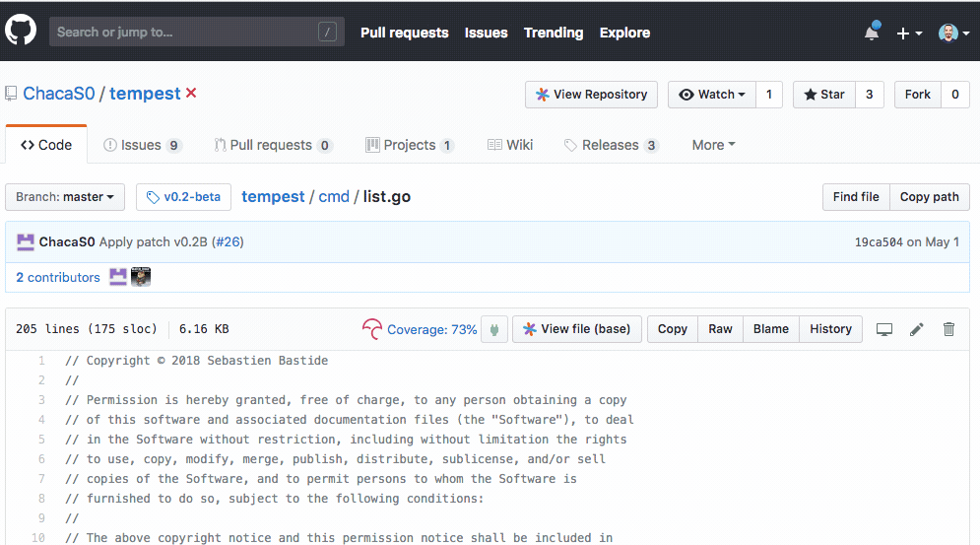Open the user avatar menu
Image resolution: width=980 pixels, height=545 pixels.
[x=953, y=33]
